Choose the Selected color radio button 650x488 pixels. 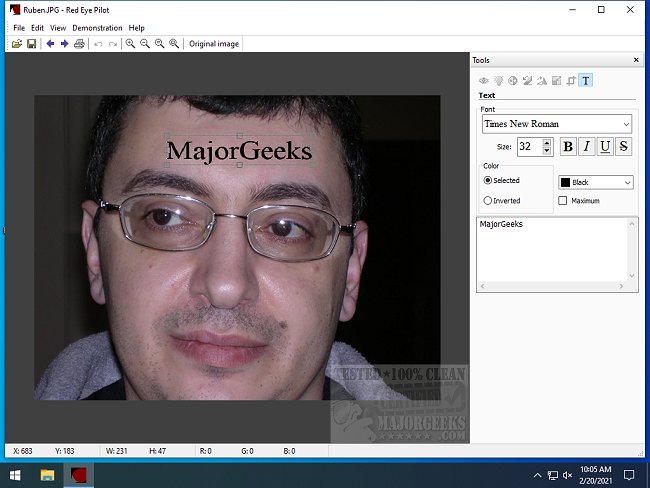[x=488, y=181]
